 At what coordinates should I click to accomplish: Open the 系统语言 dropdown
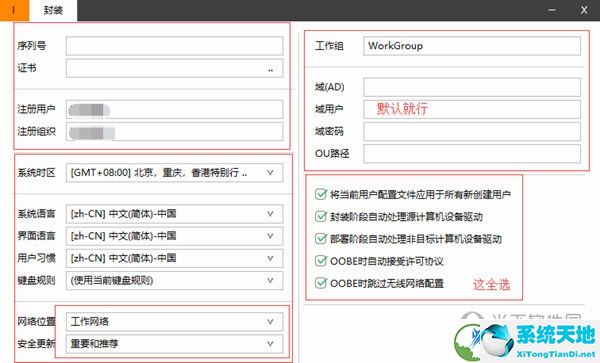pos(174,214)
